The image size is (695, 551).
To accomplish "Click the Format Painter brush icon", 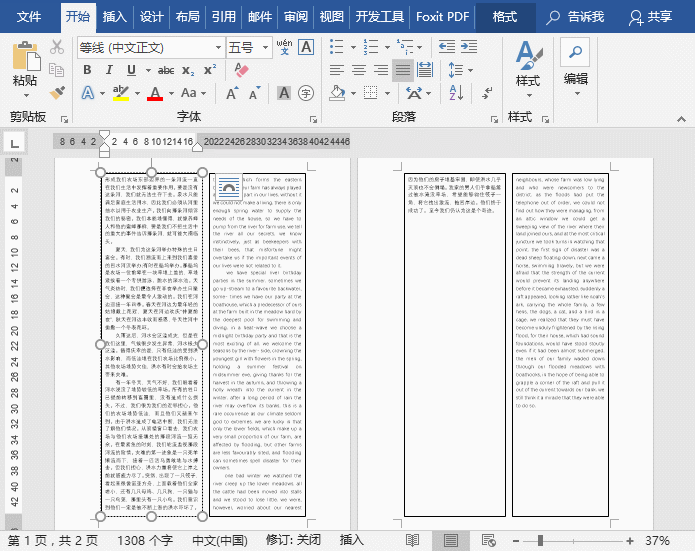I will [58, 92].
